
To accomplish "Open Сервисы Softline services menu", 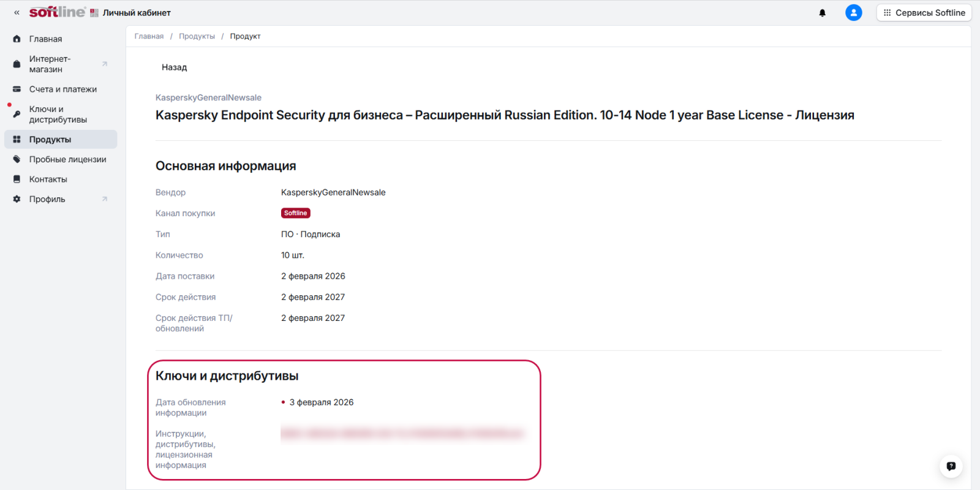I will point(924,13).
